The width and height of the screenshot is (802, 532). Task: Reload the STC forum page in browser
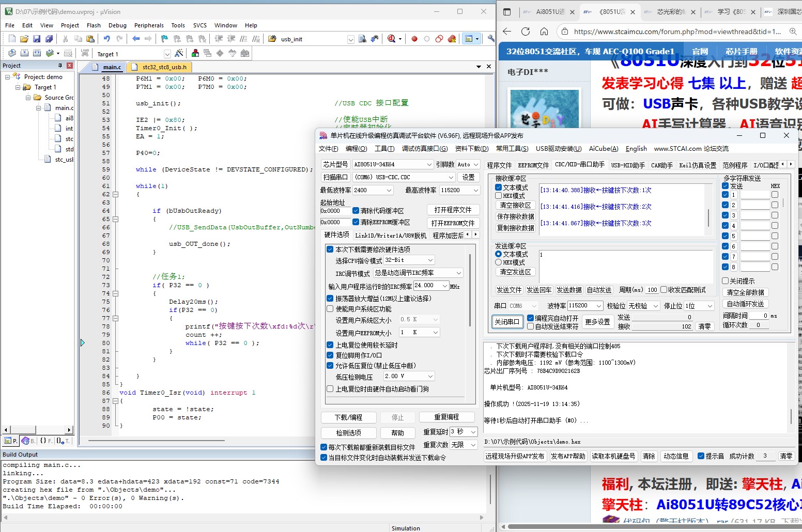pos(526,31)
